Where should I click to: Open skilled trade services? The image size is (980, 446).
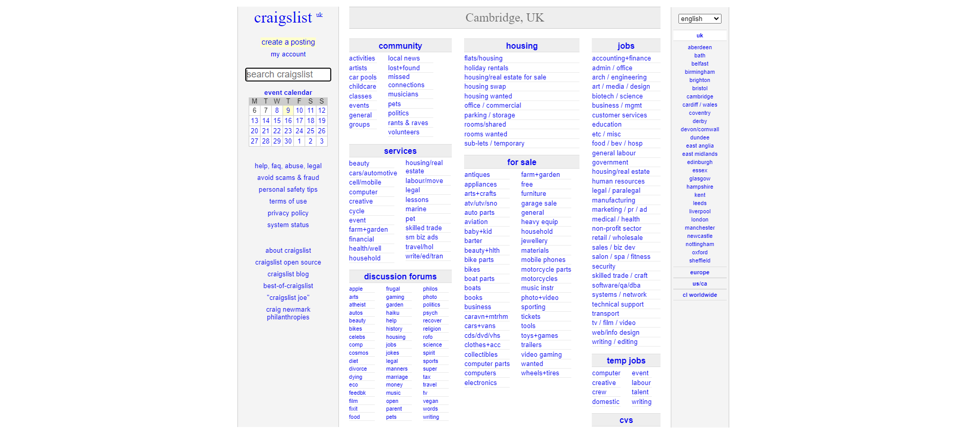point(424,228)
